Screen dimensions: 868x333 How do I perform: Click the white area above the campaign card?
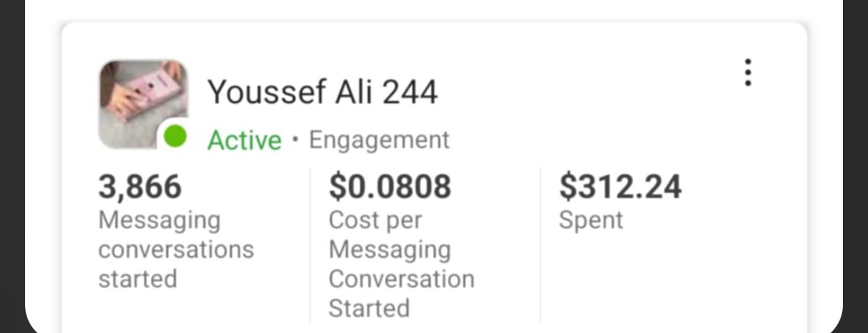pyautogui.click(x=433, y=10)
